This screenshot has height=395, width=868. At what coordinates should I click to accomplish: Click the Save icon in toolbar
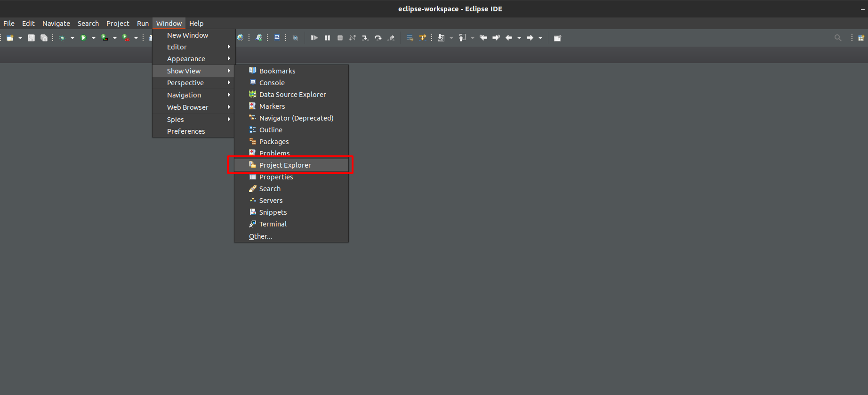point(31,38)
